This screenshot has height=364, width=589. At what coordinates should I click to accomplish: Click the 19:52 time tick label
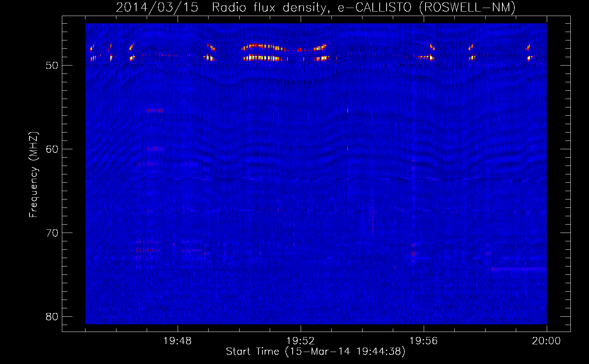pyautogui.click(x=301, y=341)
